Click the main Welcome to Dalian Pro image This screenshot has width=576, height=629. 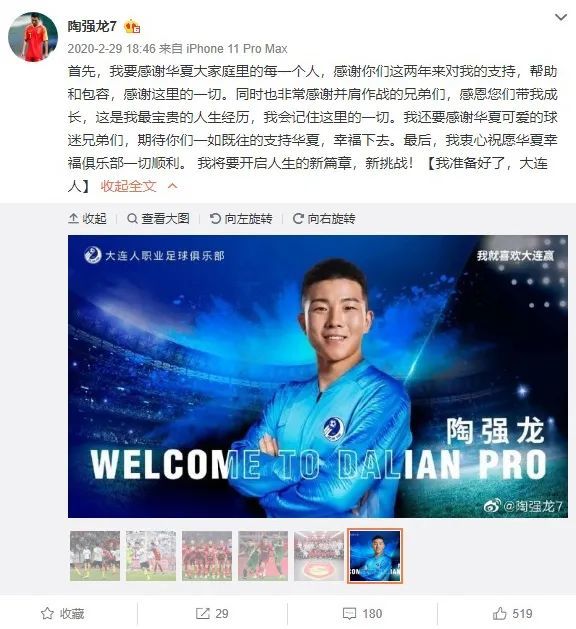[318, 376]
